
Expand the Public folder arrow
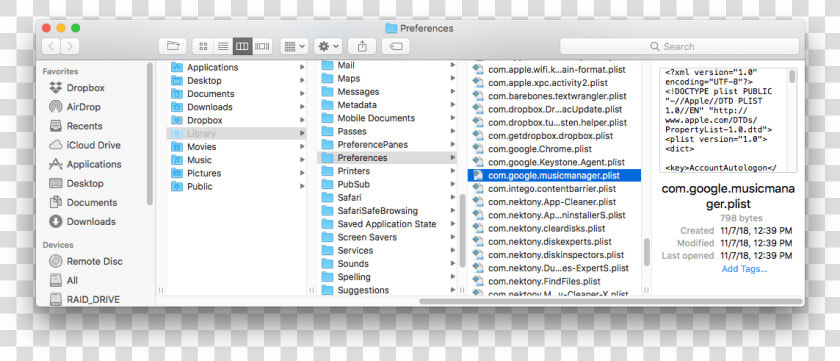[302, 186]
